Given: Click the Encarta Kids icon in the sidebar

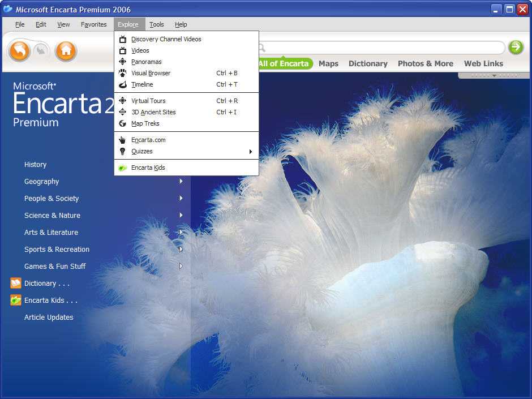Looking at the screenshot, I should point(16,300).
